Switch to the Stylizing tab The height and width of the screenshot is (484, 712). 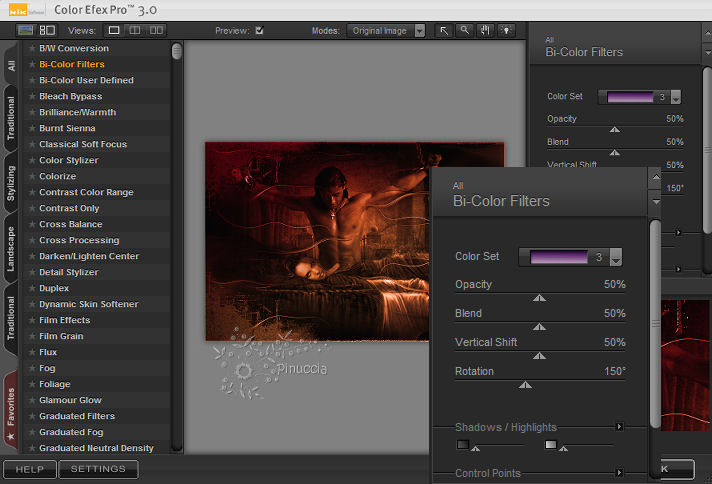click(11, 182)
